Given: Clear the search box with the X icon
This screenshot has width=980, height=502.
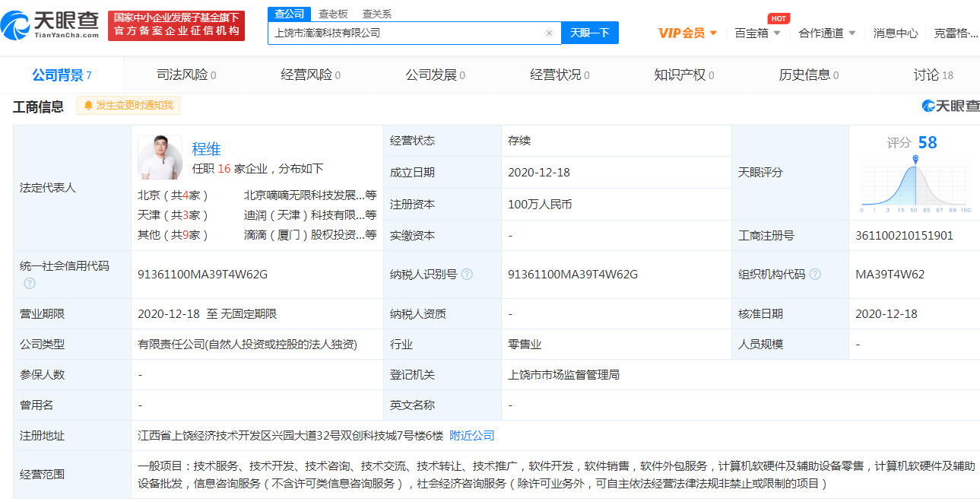Looking at the screenshot, I should (549, 33).
